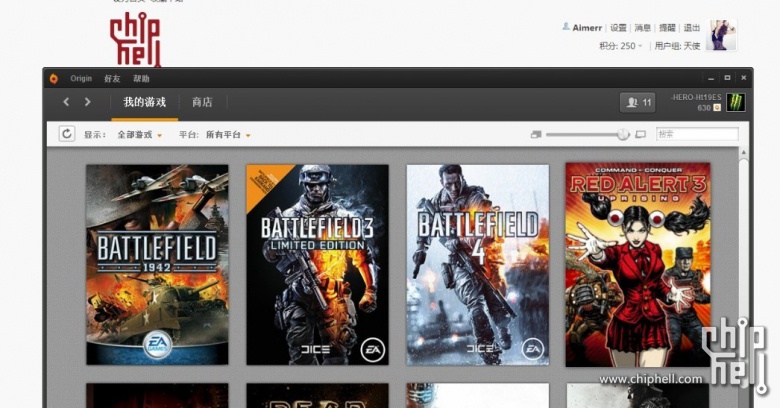Go back with the left arrow

pos(66,102)
